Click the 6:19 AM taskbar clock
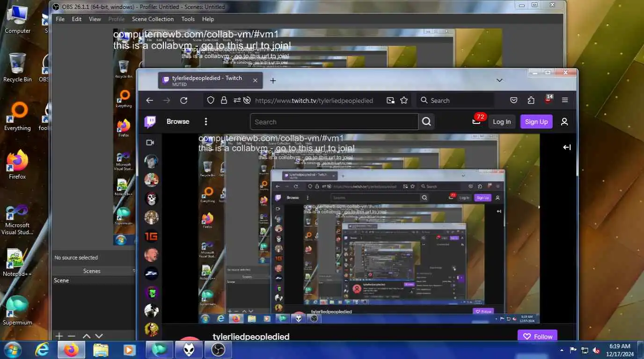 pos(620,350)
